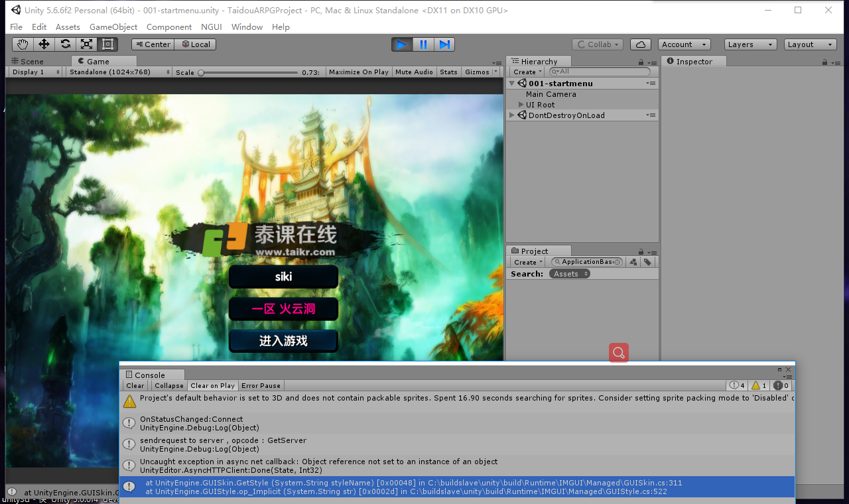Image resolution: width=849 pixels, height=504 pixels.
Task: Open the Component menu
Action: 169,27
